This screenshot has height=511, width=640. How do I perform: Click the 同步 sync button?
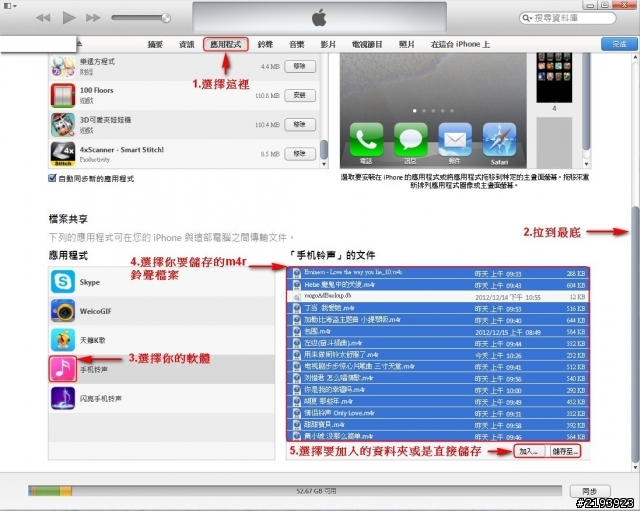point(590,491)
